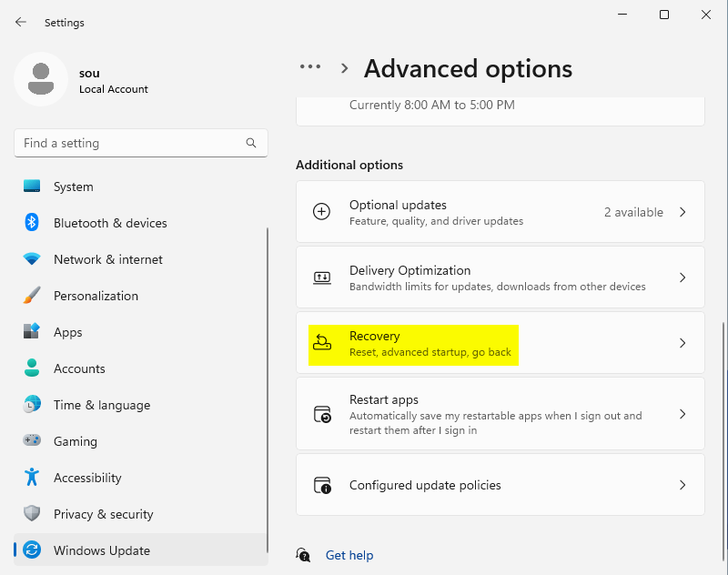Click the Delivery Optimization icon
The image size is (728, 575).
(x=322, y=277)
